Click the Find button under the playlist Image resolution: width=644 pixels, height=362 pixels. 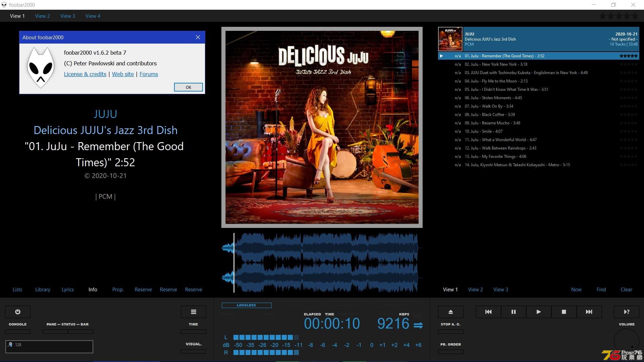[601, 289]
